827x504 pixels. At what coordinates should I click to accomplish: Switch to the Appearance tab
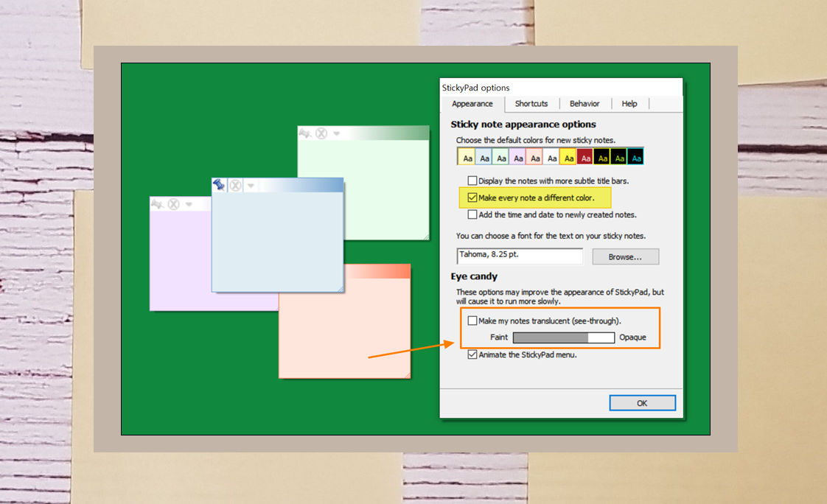[472, 104]
